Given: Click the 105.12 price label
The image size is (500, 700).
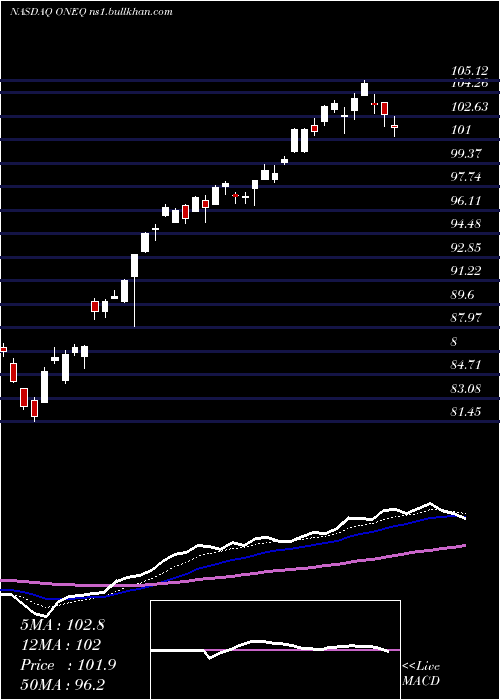Looking at the screenshot, I should pyautogui.click(x=469, y=71).
